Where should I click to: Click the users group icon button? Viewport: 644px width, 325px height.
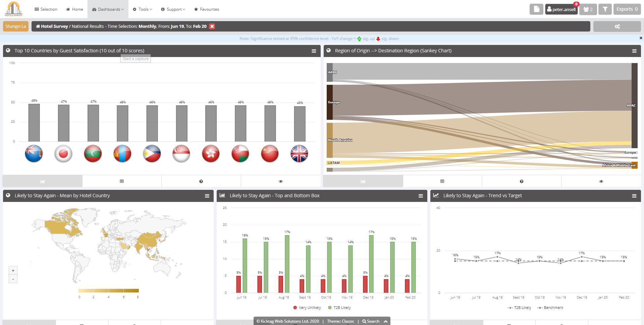pyautogui.click(x=588, y=9)
